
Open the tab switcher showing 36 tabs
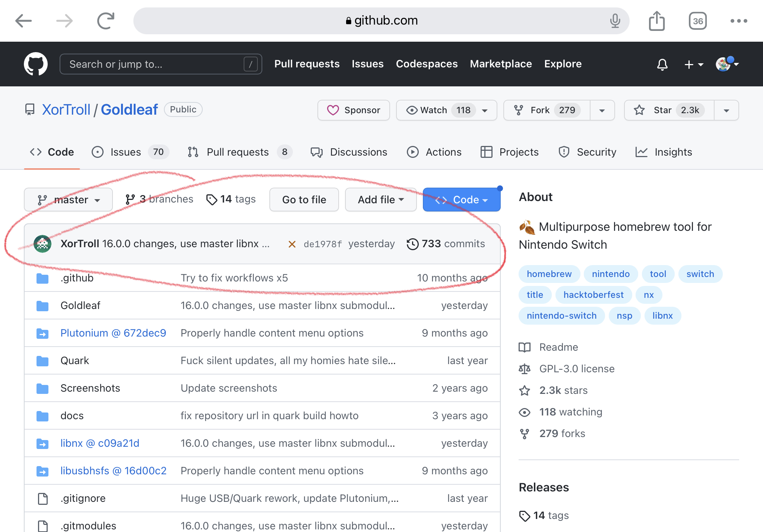(x=698, y=21)
